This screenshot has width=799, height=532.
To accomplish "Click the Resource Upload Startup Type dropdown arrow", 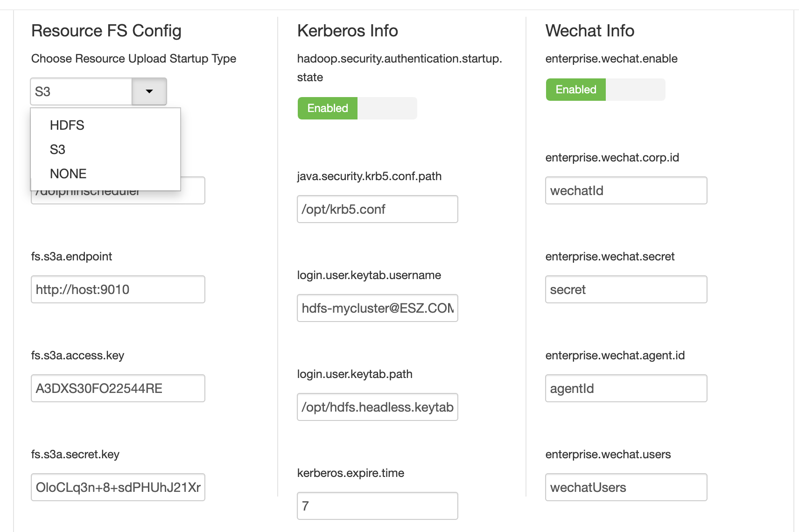I will [149, 91].
